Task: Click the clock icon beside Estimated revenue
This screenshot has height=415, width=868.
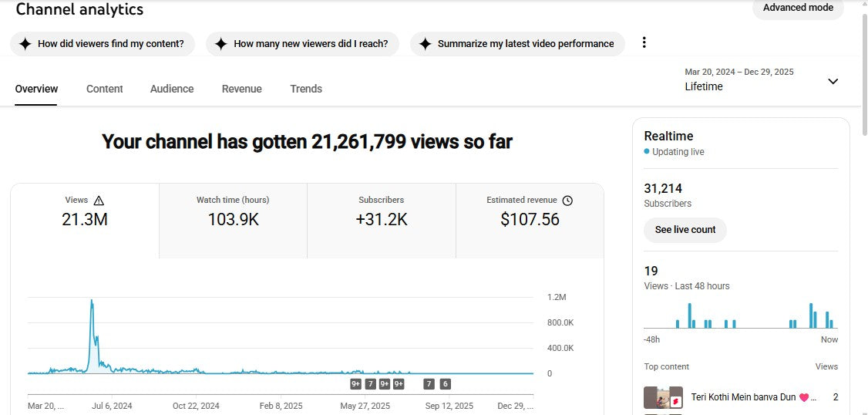Action: click(567, 201)
